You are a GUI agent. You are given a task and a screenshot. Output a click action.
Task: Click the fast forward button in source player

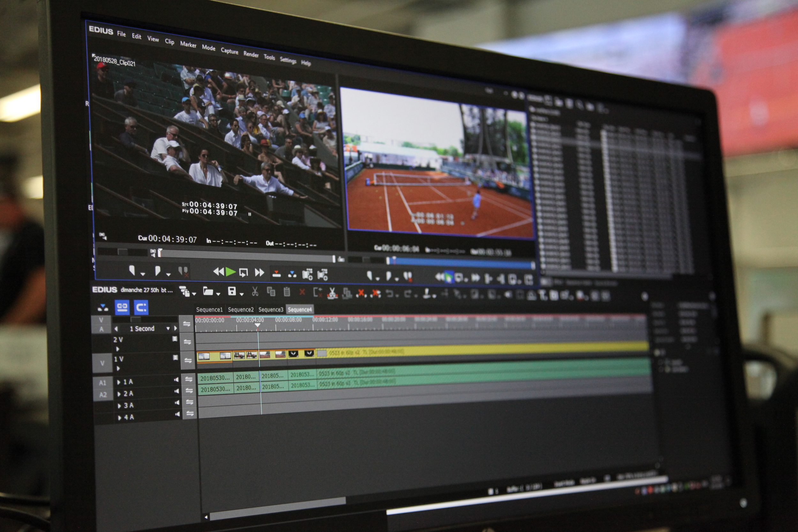(x=260, y=273)
